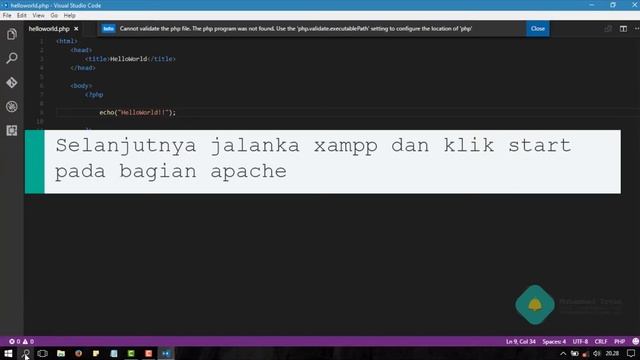The height and width of the screenshot is (360, 640).
Task: Open the Windows Start menu
Action: (x=8, y=353)
